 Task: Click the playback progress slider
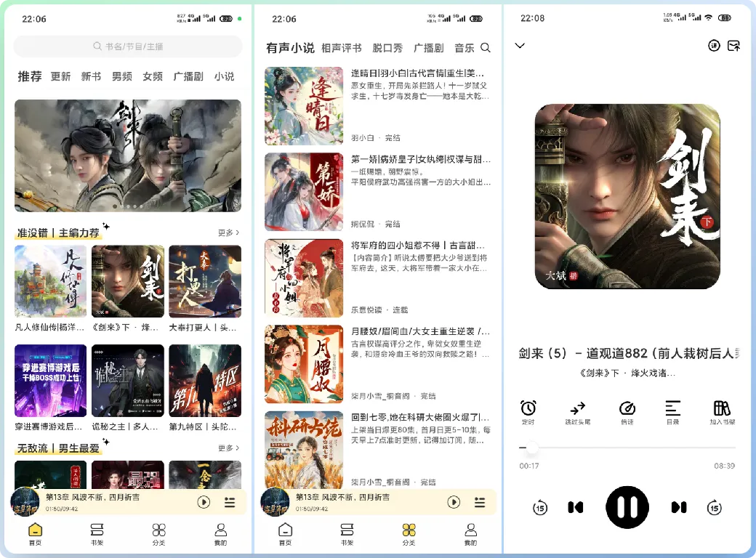click(627, 448)
